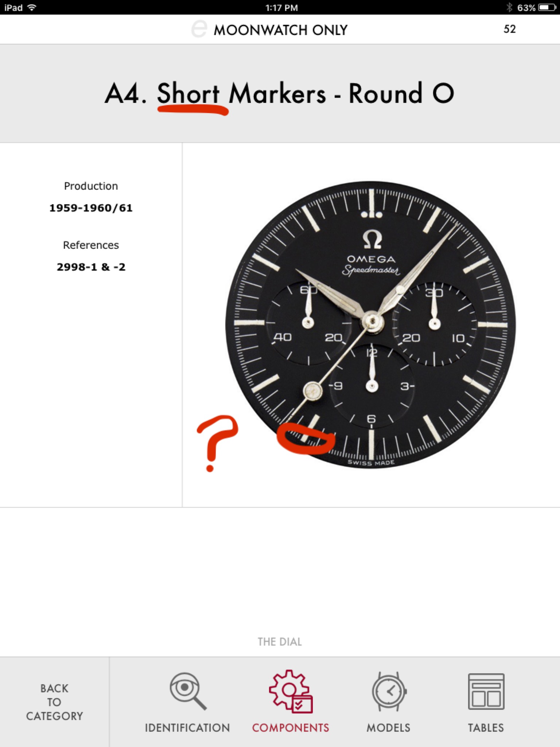Tap the 'A4. Short Markers - Round O' heading
Screen dimensions: 560x747
point(279,94)
